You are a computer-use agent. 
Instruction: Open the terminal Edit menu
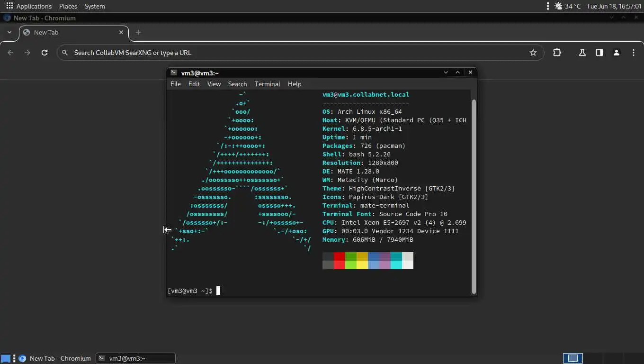[194, 84]
